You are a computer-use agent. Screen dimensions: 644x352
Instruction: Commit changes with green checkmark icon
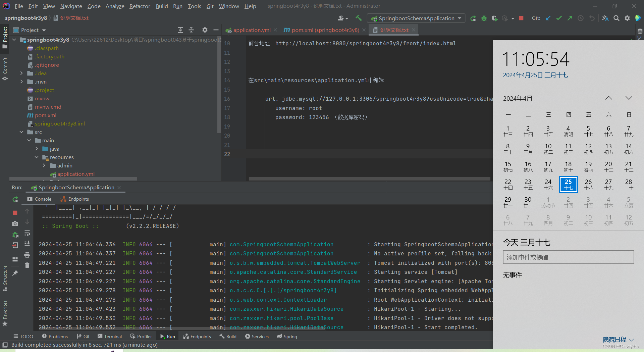(559, 18)
